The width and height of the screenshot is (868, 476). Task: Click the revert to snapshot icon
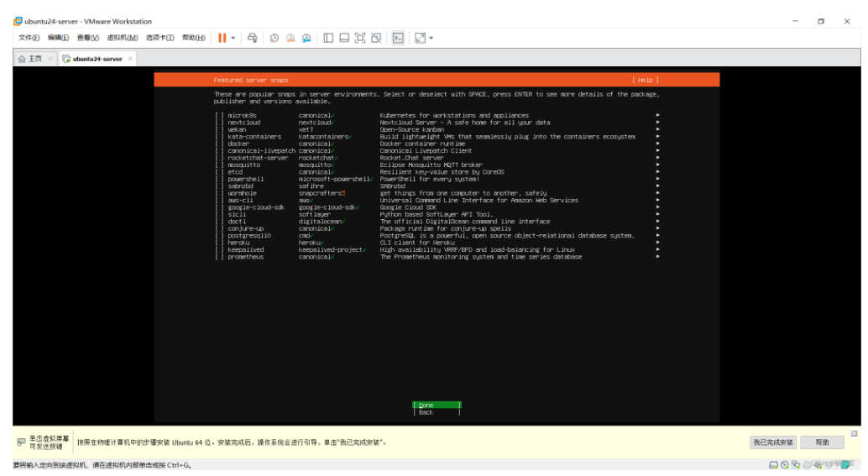coord(290,38)
